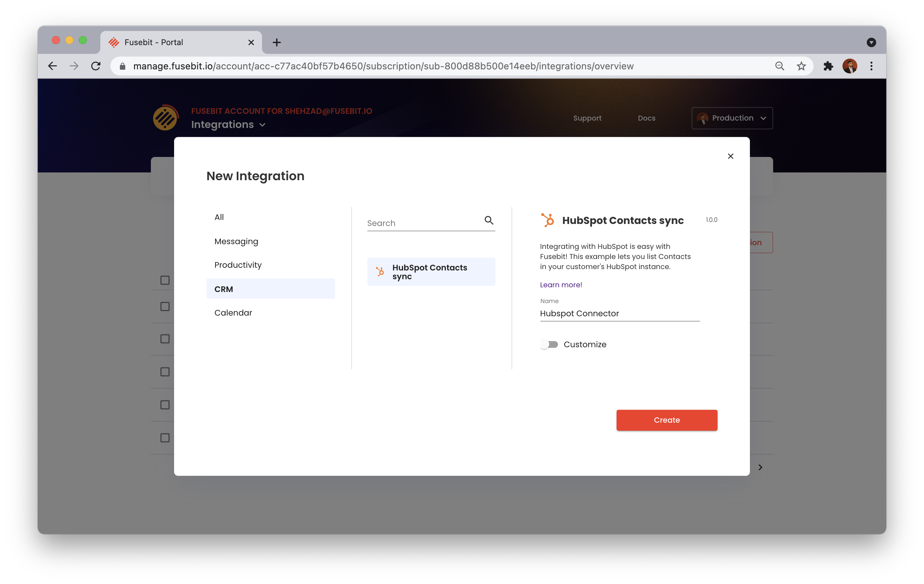Click the search magnifier icon in modal
The height and width of the screenshot is (584, 924).
pyautogui.click(x=489, y=220)
